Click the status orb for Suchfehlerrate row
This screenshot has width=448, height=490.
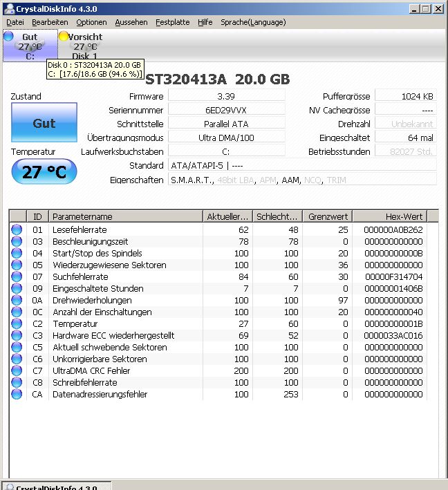pos(17,276)
